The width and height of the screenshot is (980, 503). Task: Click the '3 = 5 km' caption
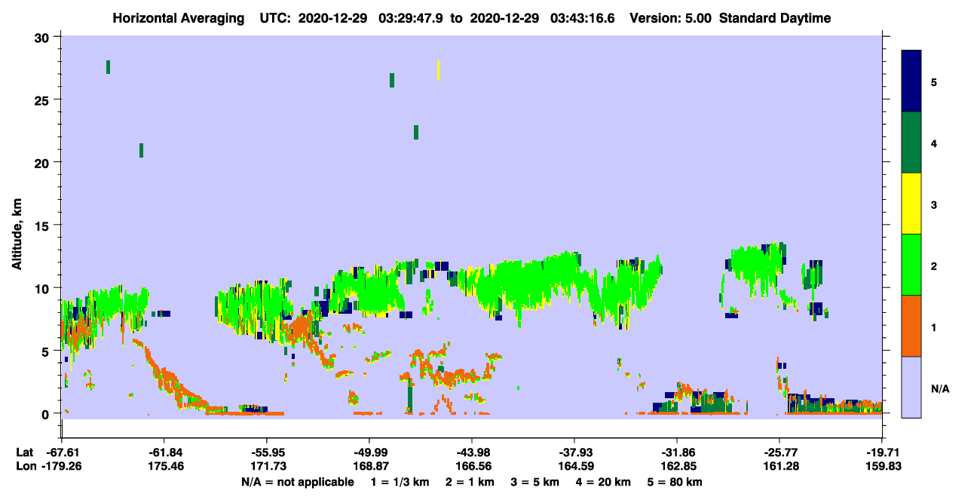[535, 482]
